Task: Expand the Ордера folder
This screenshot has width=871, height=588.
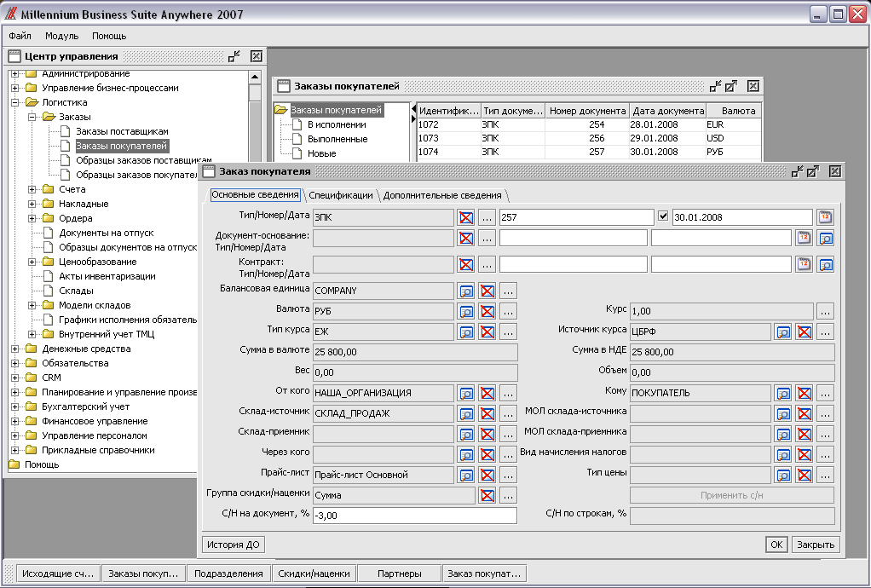Action: pyautogui.click(x=32, y=218)
